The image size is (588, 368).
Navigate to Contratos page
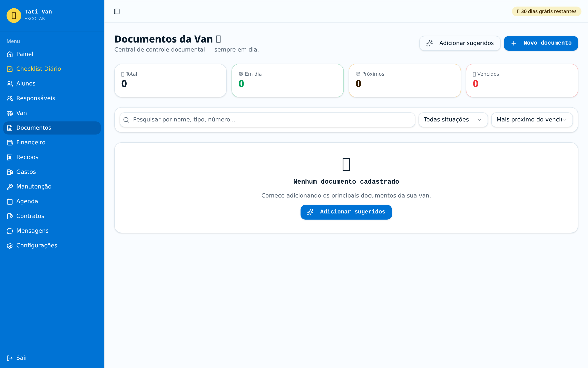tap(52, 216)
